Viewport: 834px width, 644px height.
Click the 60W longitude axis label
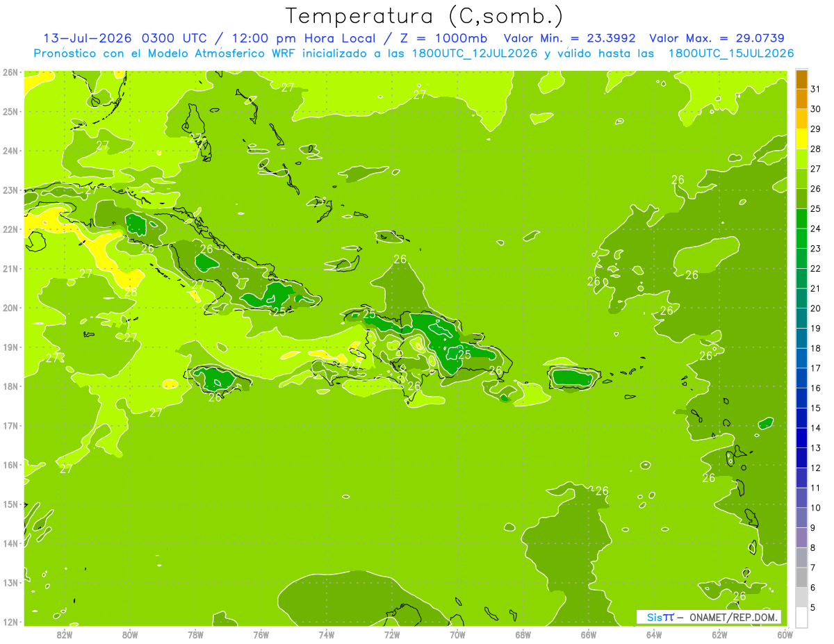pos(784,634)
